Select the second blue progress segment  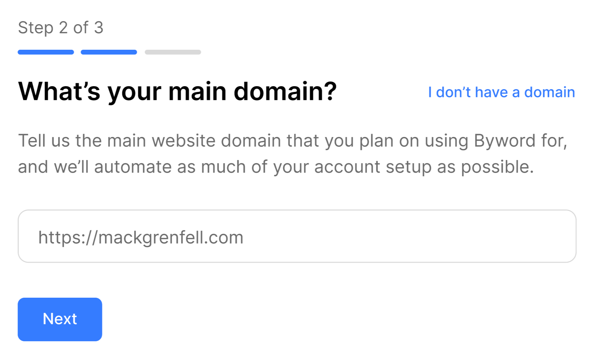109,52
